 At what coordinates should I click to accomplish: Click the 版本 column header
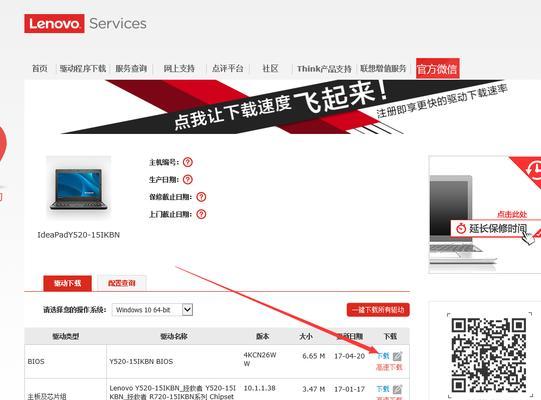click(263, 336)
